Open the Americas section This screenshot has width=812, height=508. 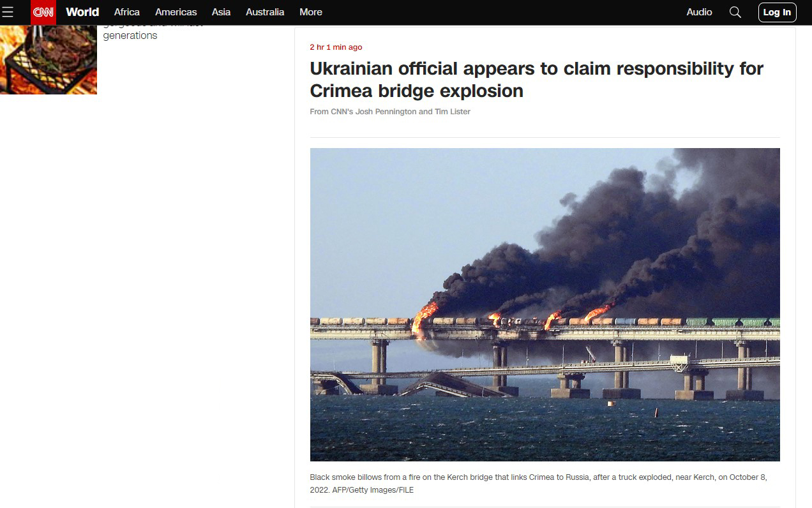pos(176,12)
